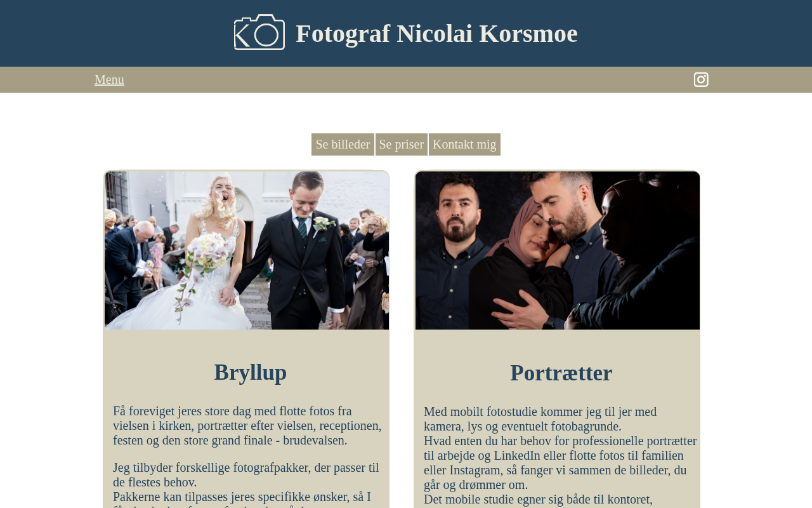Open the Kontakt mig button
This screenshot has width=812, height=508.
coord(464,144)
